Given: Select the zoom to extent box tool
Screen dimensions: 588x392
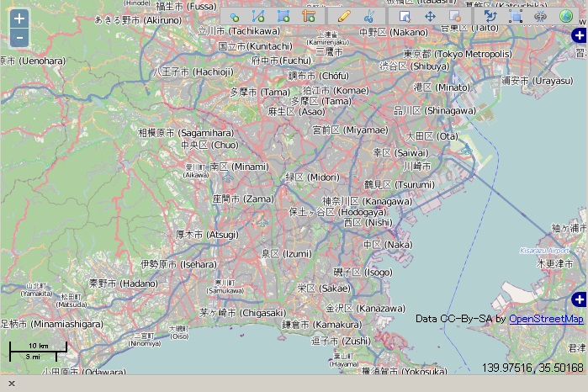Looking at the screenshot, I should pos(516,16).
